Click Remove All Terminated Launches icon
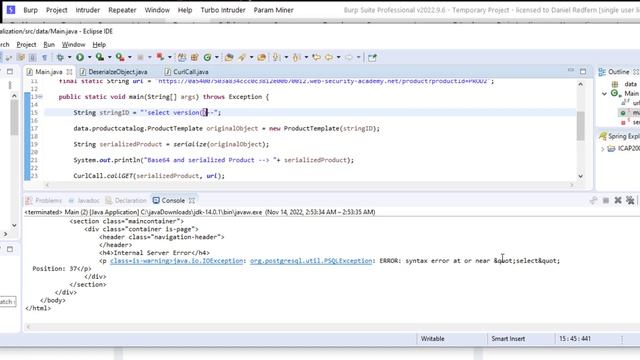Screen dimensions: 640x360 point(630,200)
